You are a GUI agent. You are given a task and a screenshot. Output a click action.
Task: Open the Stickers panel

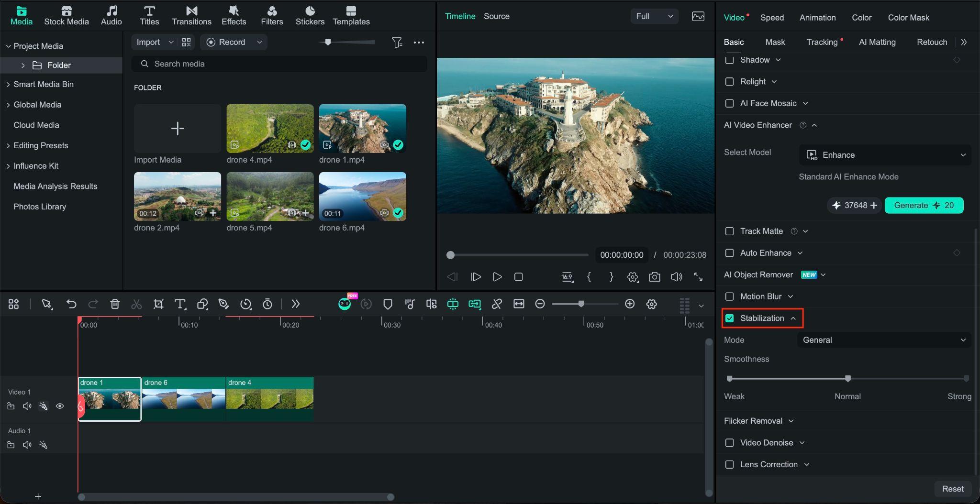tap(310, 16)
